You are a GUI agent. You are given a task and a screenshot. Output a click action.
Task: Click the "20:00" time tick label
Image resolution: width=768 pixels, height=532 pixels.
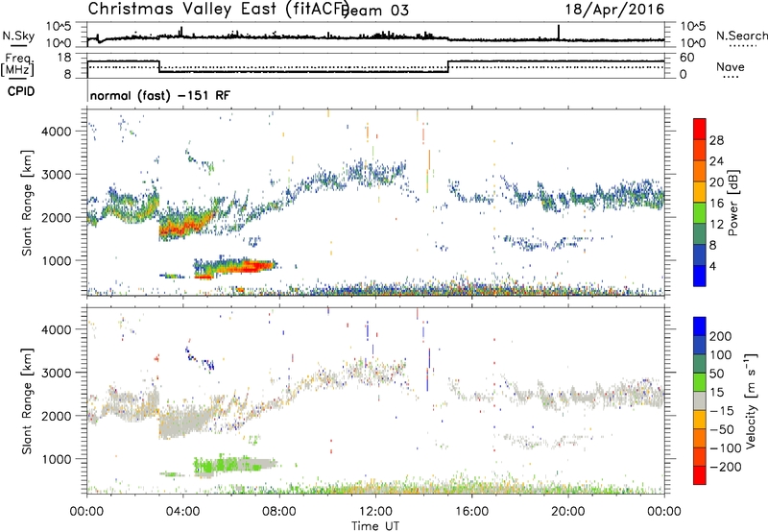point(567,512)
